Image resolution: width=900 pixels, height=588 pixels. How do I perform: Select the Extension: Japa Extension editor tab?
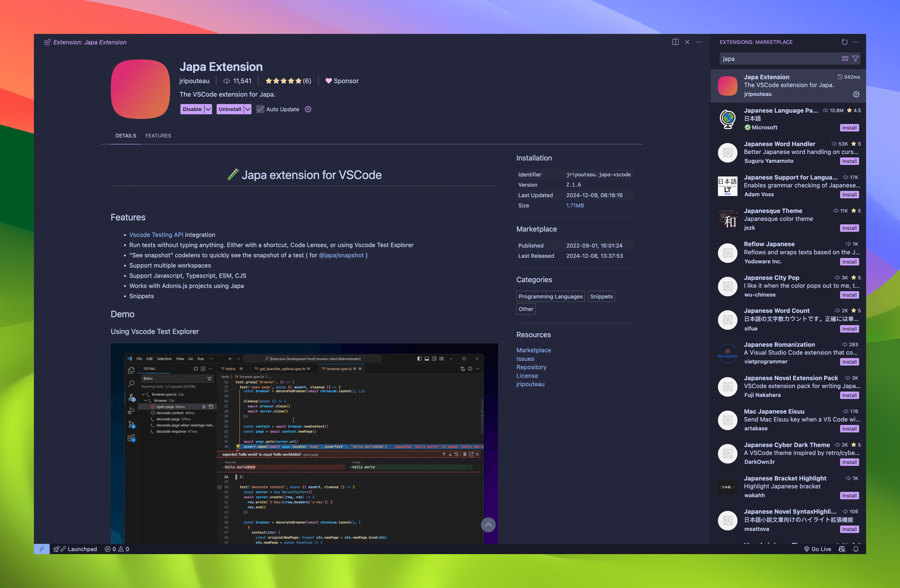(x=85, y=42)
